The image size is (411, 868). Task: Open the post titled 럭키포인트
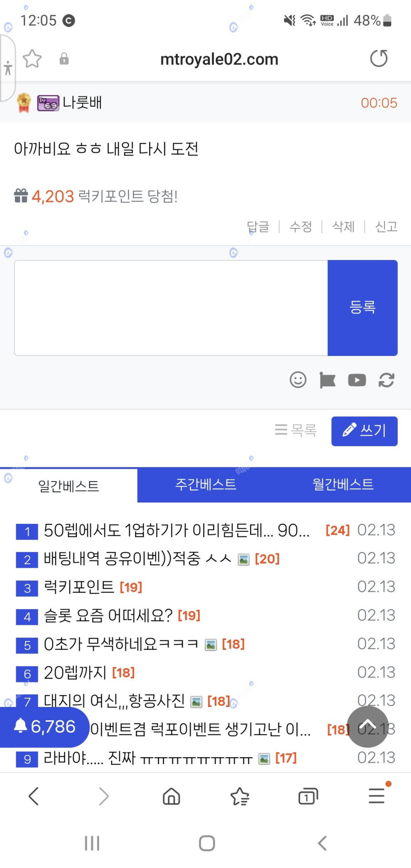click(x=79, y=587)
